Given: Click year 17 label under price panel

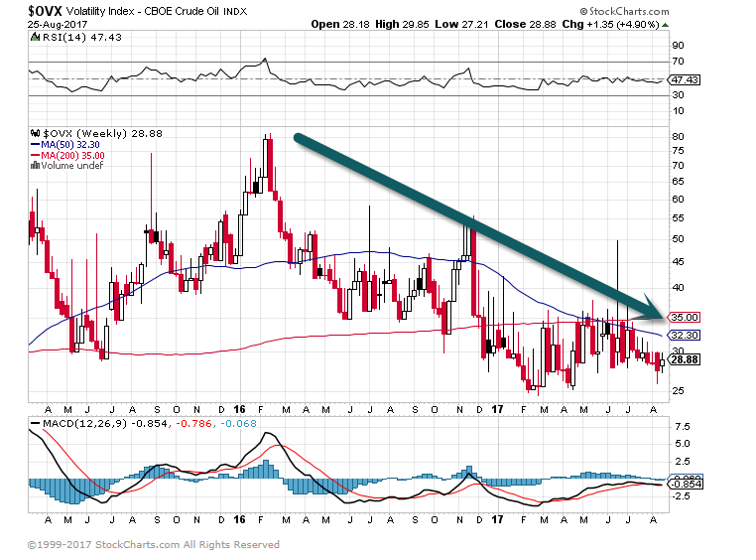Looking at the screenshot, I should 498,409.
